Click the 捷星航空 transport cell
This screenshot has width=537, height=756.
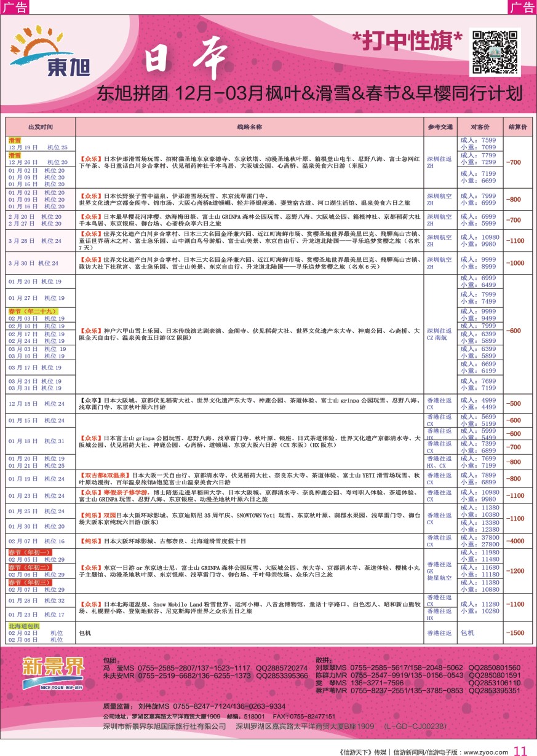click(x=439, y=578)
